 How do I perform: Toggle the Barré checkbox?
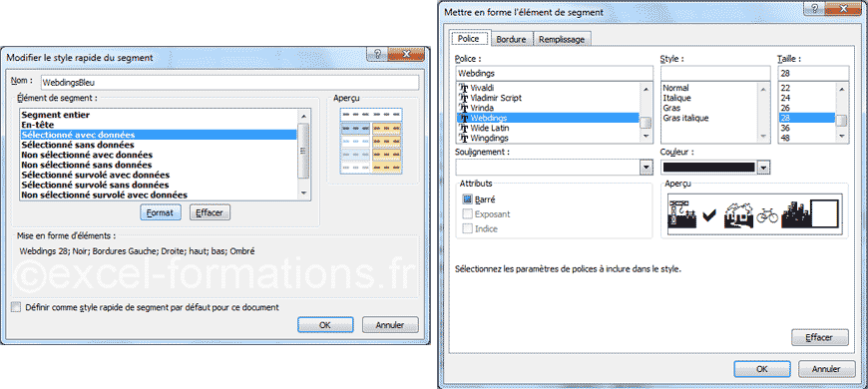467,199
